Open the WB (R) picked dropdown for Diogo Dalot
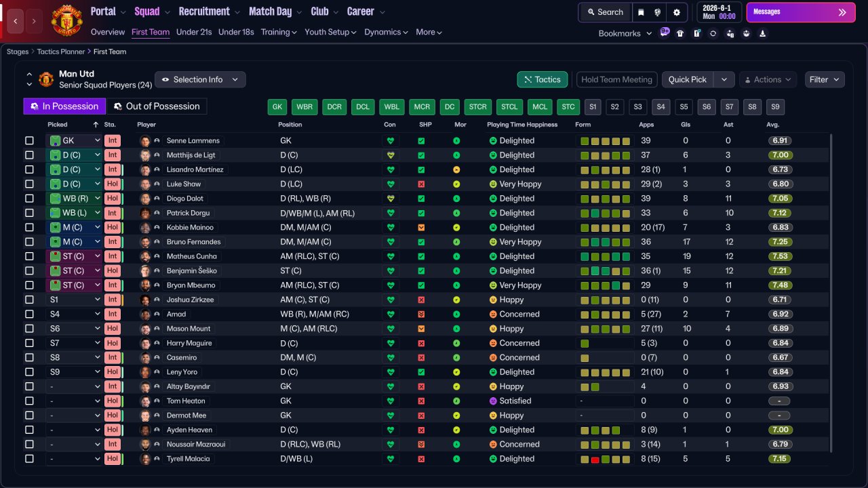The height and width of the screenshot is (488, 868). [x=73, y=199]
